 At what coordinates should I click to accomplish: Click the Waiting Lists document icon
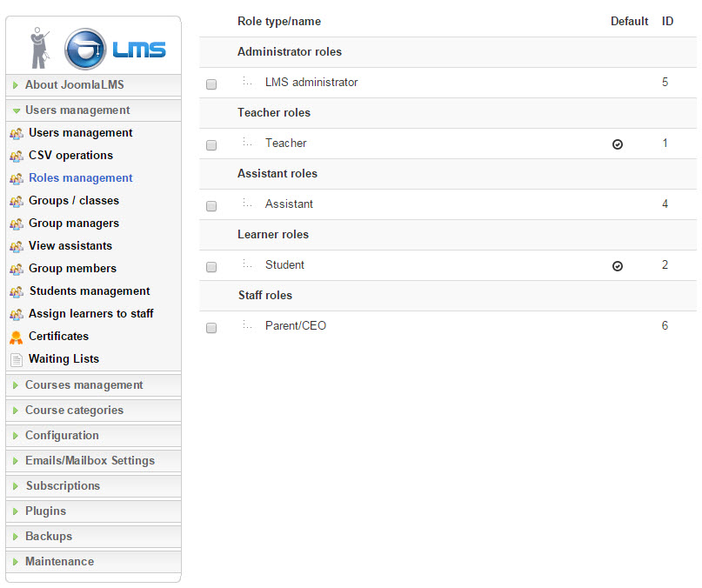[17, 360]
